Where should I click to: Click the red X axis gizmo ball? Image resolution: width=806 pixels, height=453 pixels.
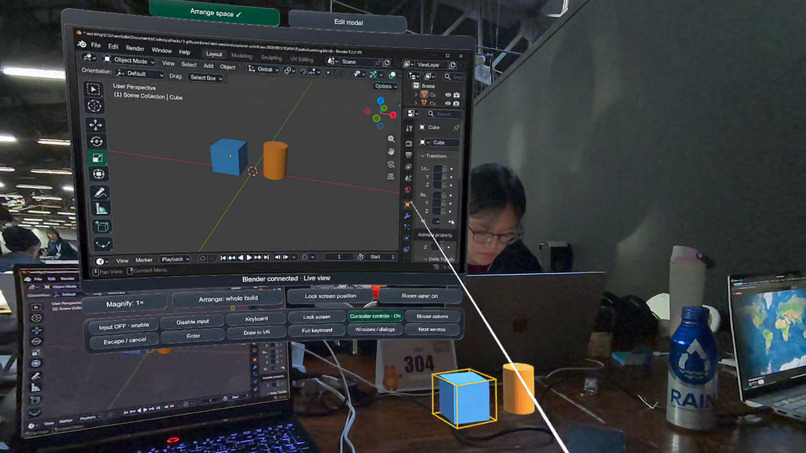pyautogui.click(x=393, y=115)
